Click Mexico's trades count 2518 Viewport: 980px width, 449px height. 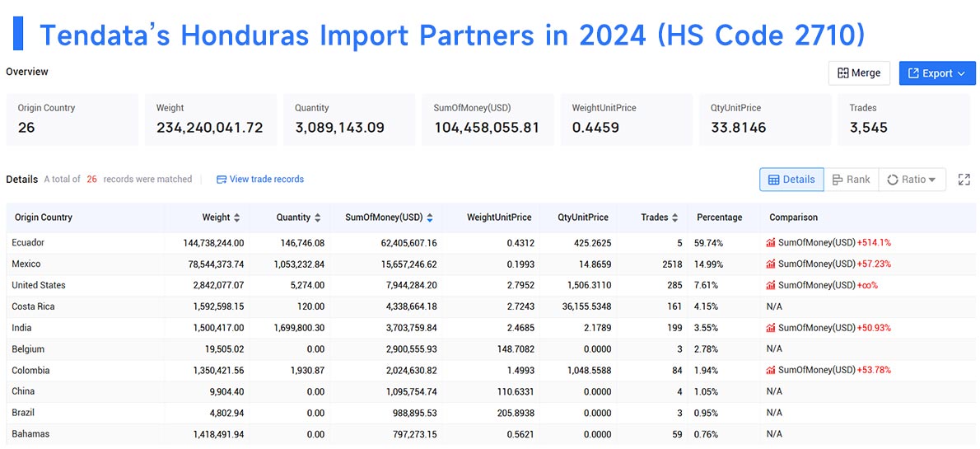coord(672,264)
